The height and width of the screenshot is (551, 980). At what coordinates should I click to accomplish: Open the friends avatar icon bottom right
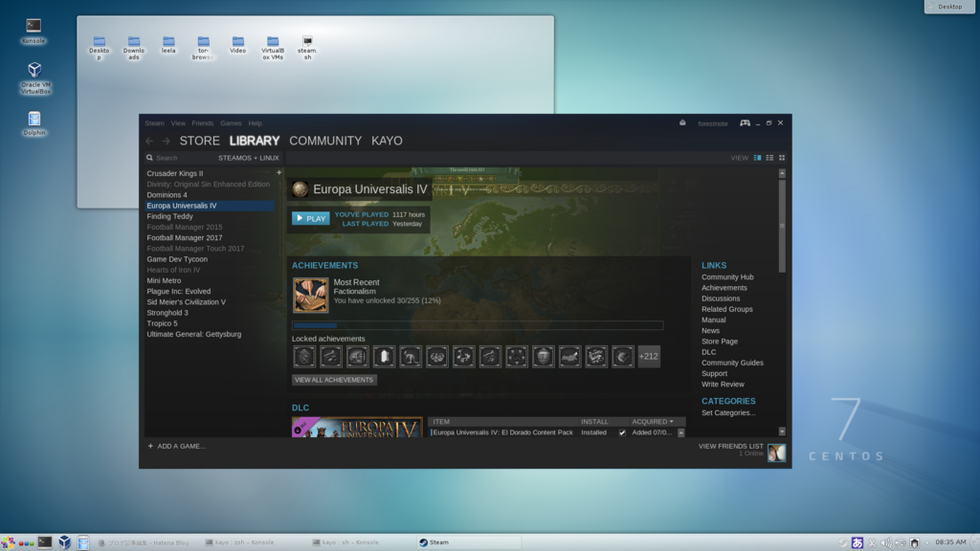tap(775, 452)
